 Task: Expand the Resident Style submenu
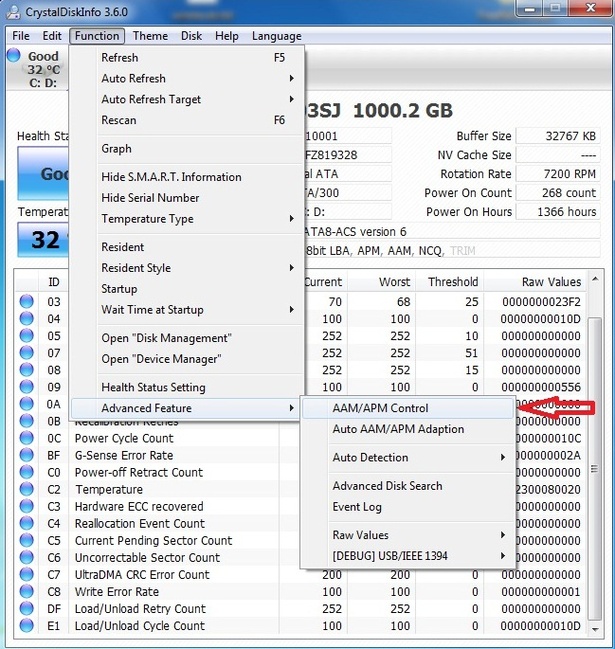(185, 268)
